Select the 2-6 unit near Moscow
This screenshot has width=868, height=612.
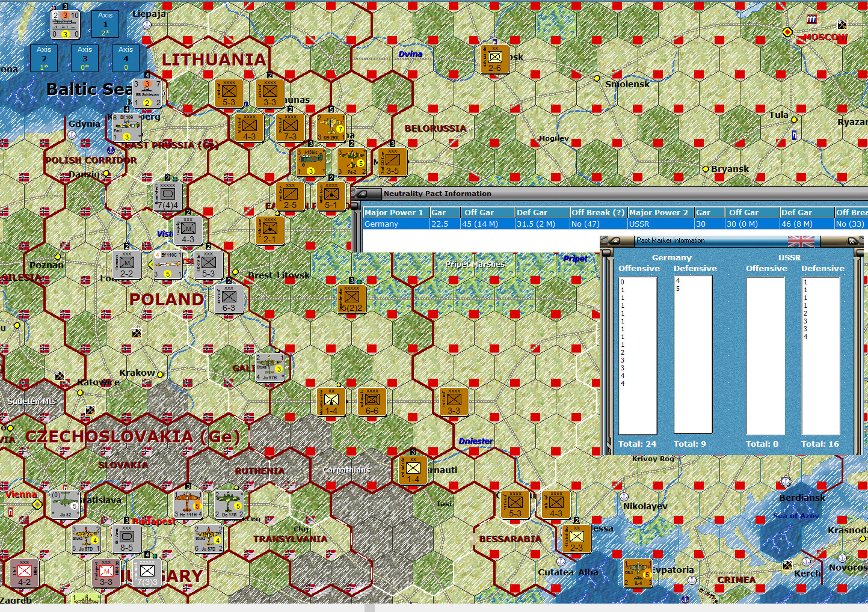[x=495, y=59]
